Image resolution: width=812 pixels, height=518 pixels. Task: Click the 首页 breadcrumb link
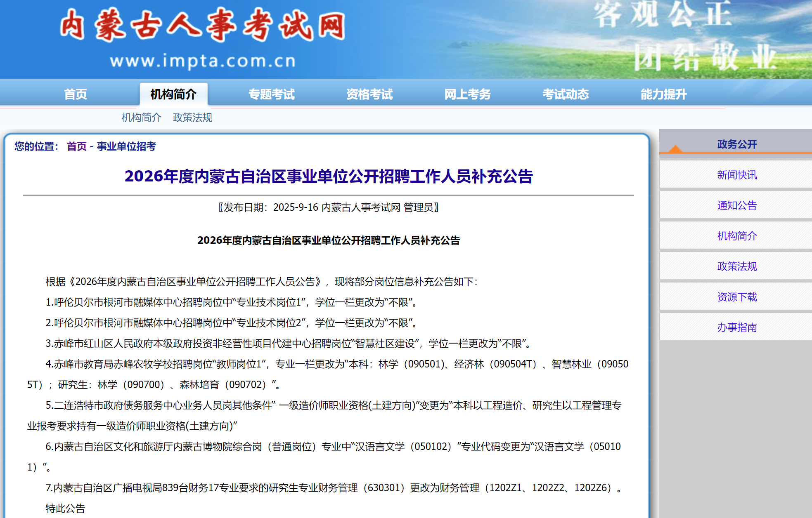(x=77, y=146)
